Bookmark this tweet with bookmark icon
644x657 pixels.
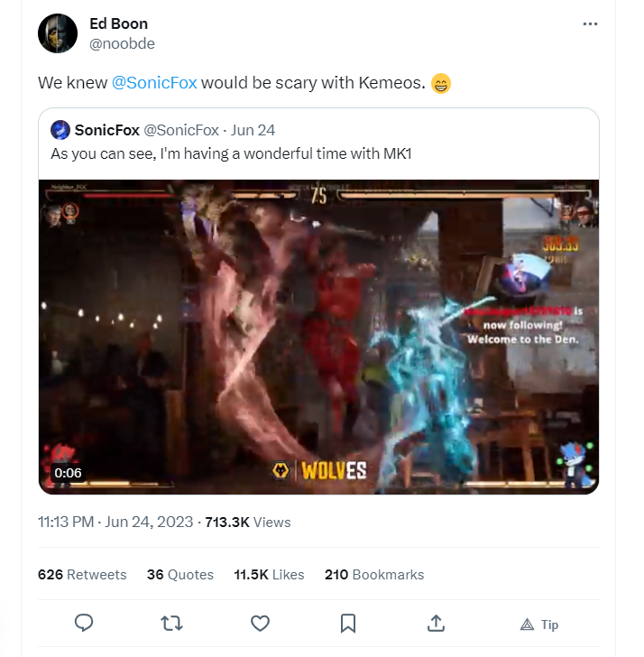(x=348, y=624)
